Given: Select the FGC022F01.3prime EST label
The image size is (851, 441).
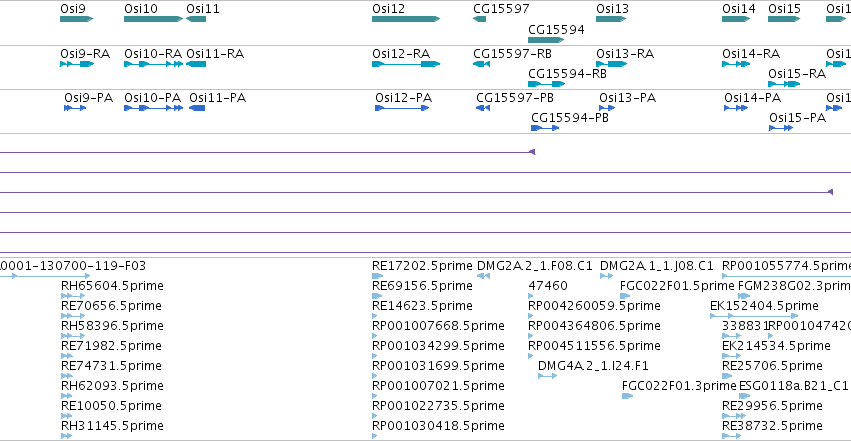Looking at the screenshot, I should (x=679, y=386).
